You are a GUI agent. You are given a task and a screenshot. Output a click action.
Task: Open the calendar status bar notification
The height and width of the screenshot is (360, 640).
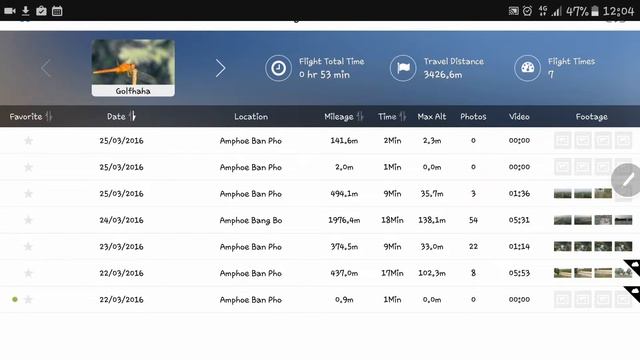point(57,11)
